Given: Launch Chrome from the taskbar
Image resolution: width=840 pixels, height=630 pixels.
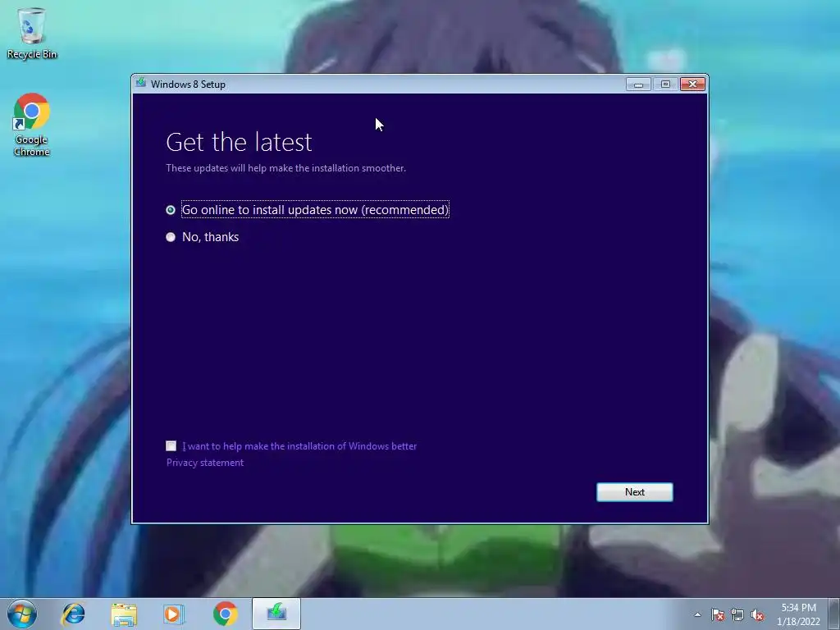Looking at the screenshot, I should (x=225, y=614).
